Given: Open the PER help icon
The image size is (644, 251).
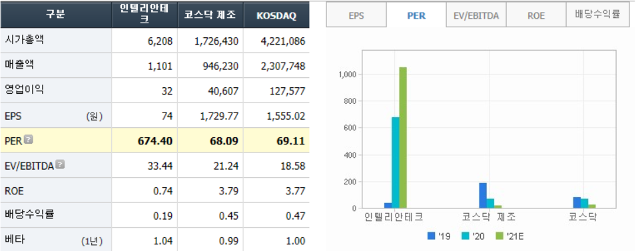Looking at the screenshot, I should pyautogui.click(x=29, y=140).
